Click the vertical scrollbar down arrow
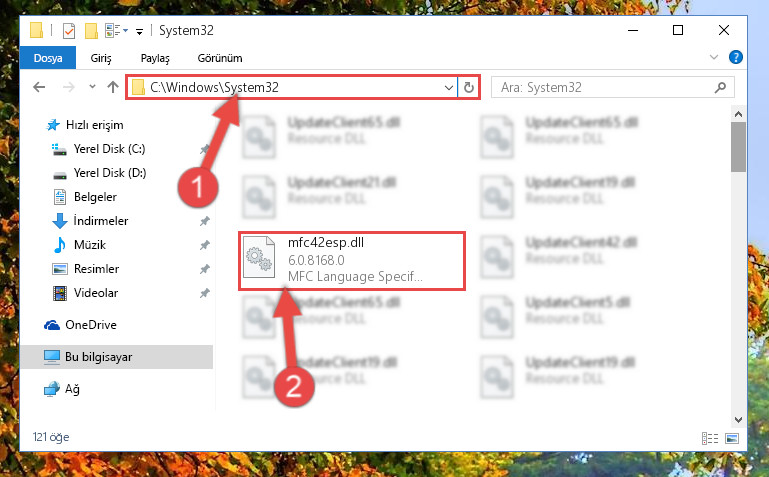Viewport: 769px width, 477px height. coord(738,420)
